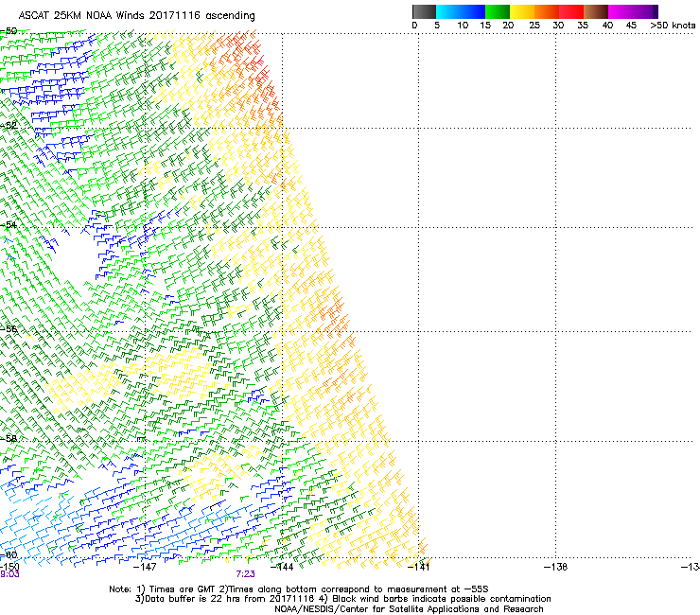Viewport: 700px width, 615px height.
Task: Click the -54 latitude axis label
Action: tap(9, 224)
